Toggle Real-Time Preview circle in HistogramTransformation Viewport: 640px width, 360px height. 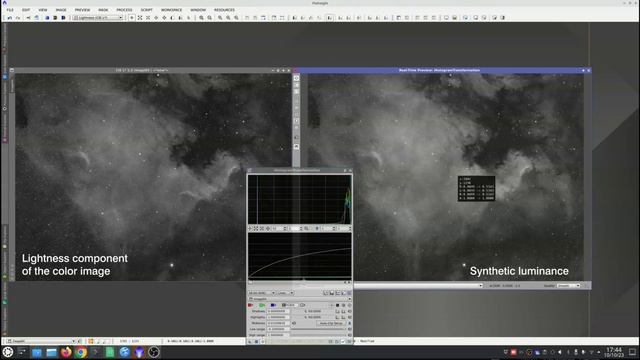click(x=262, y=342)
